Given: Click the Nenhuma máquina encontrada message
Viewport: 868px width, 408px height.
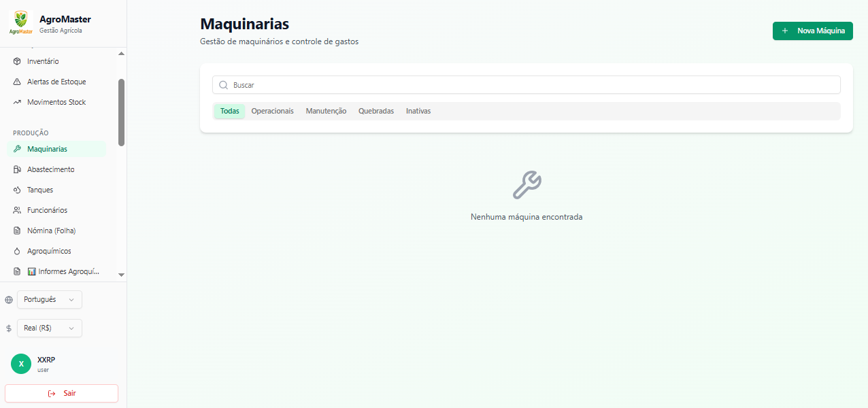Looking at the screenshot, I should click(527, 217).
